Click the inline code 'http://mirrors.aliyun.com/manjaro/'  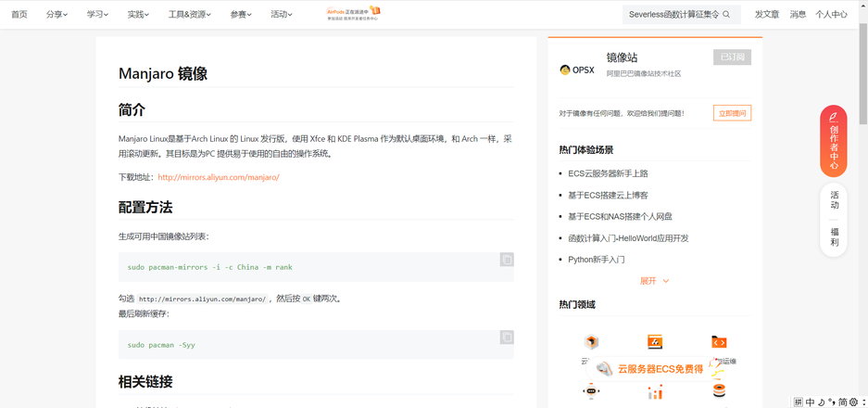click(x=203, y=299)
